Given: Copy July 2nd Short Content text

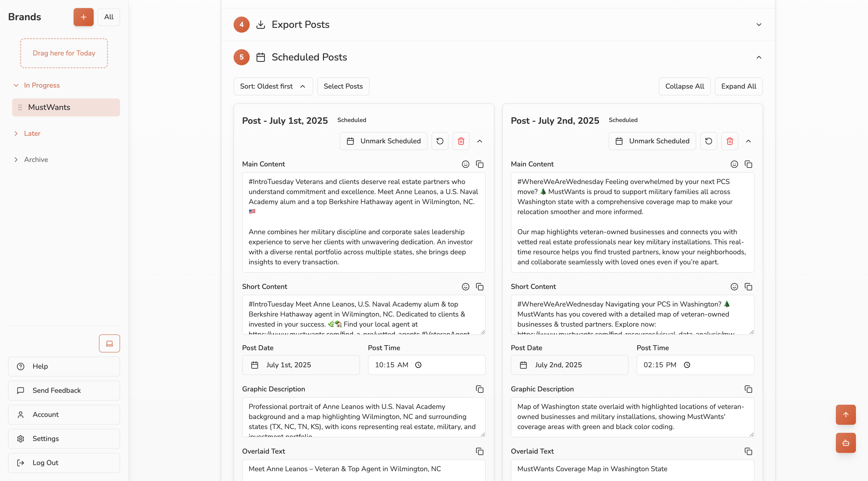Looking at the screenshot, I should point(748,287).
